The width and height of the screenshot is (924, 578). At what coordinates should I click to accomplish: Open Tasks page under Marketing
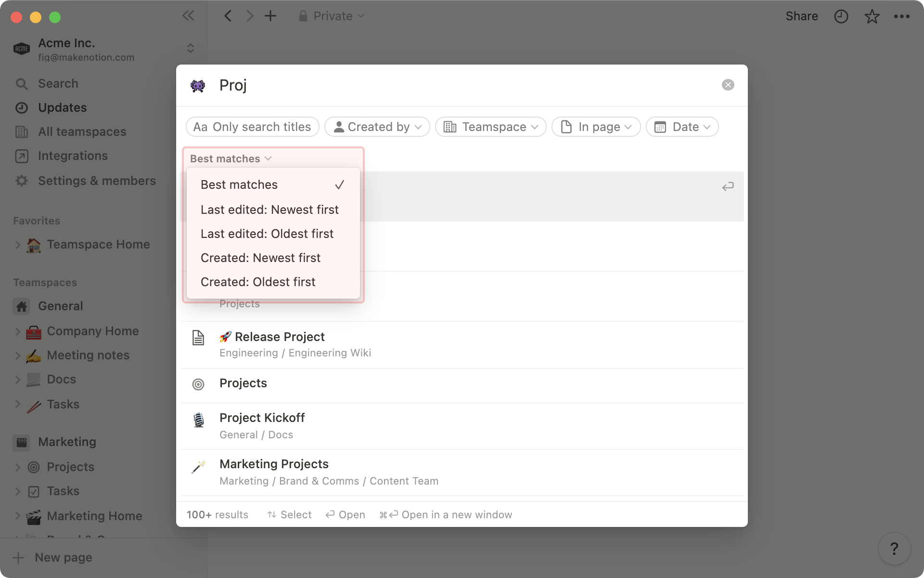coord(63,491)
